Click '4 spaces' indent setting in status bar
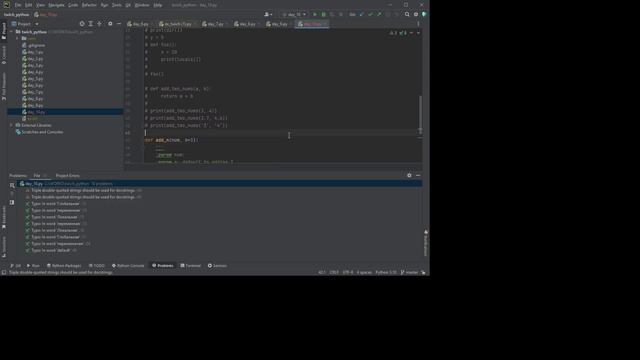Image resolution: width=640 pixels, height=360 pixels. tap(364, 272)
